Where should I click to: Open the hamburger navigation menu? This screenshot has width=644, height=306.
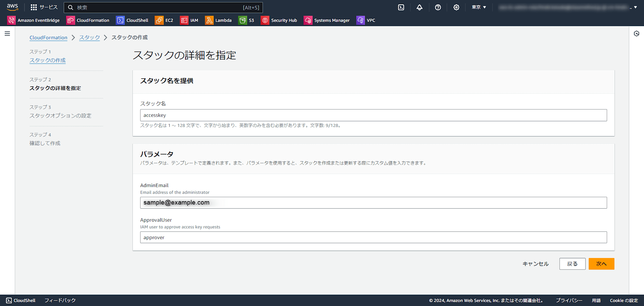tap(7, 34)
